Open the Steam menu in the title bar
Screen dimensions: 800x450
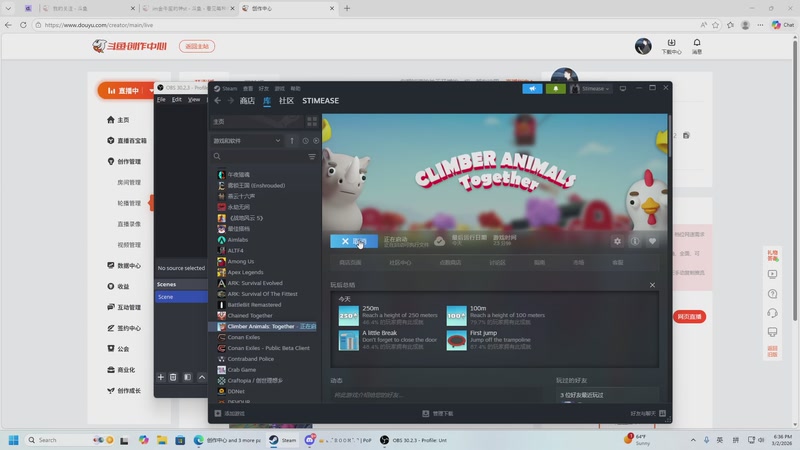click(230, 88)
